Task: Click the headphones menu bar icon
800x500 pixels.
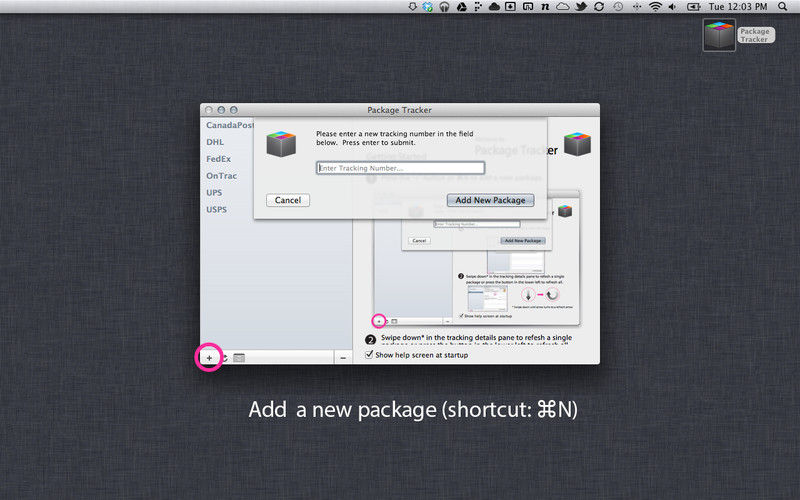Action: [444, 7]
